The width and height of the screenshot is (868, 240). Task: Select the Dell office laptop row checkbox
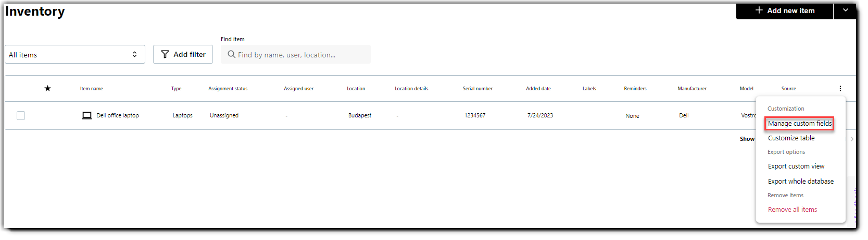pyautogui.click(x=21, y=115)
